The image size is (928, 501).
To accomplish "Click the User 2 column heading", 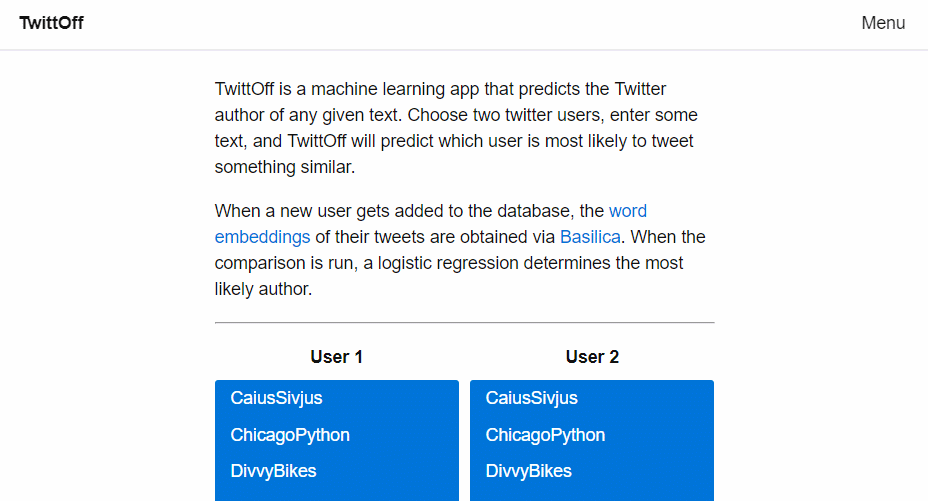I will click(592, 357).
